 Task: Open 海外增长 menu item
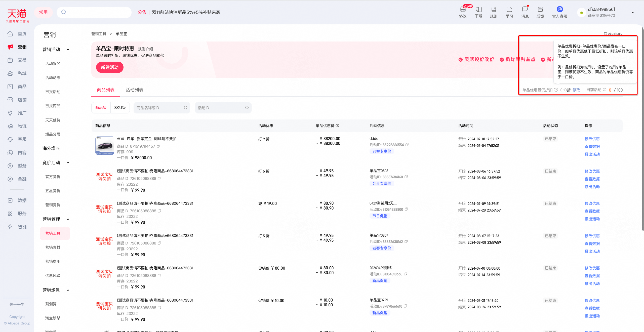pos(51,148)
